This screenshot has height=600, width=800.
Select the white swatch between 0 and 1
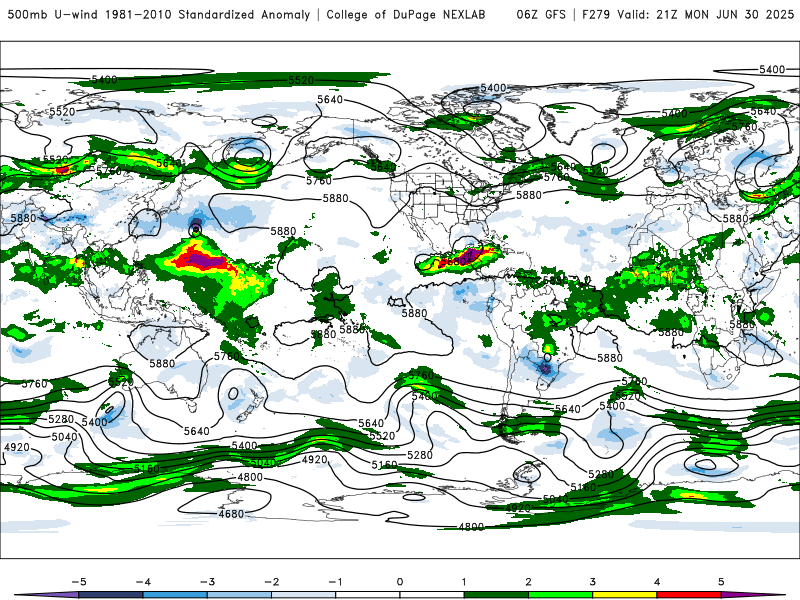432,595
